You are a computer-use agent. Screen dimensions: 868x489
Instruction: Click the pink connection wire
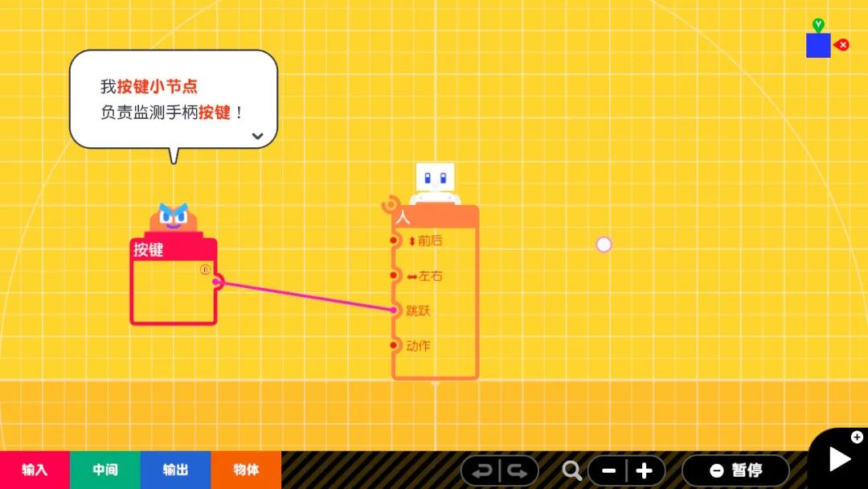point(306,296)
